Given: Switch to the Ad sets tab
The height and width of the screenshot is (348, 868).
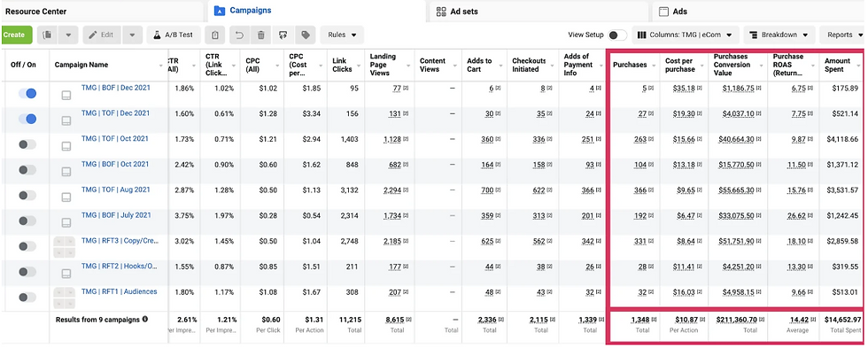Looking at the screenshot, I should tap(539, 11).
